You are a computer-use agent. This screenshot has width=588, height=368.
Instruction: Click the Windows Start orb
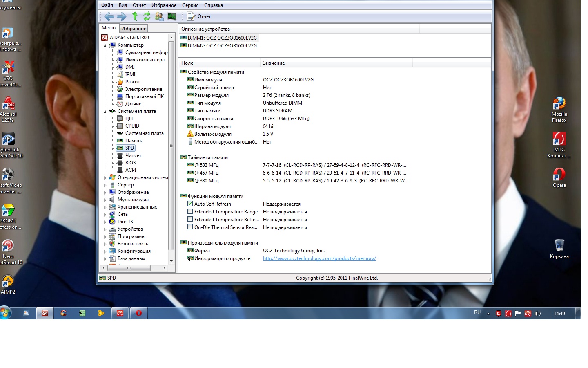click(5, 313)
